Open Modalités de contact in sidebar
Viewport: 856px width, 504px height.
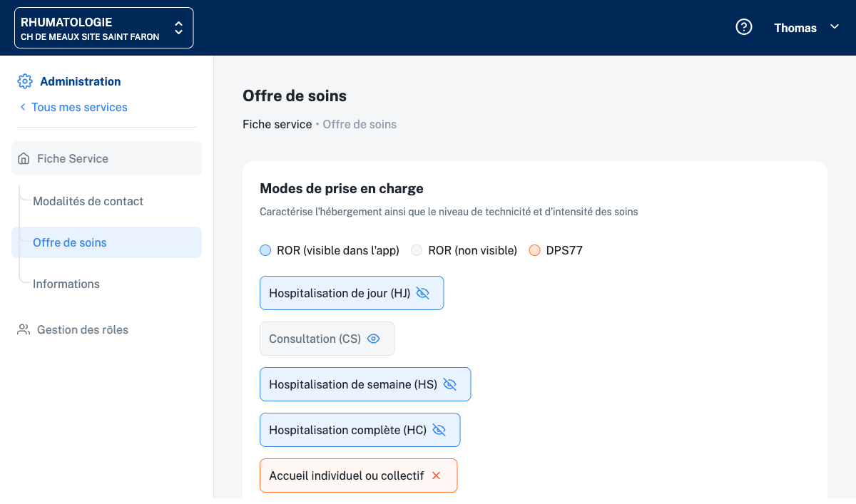[88, 201]
